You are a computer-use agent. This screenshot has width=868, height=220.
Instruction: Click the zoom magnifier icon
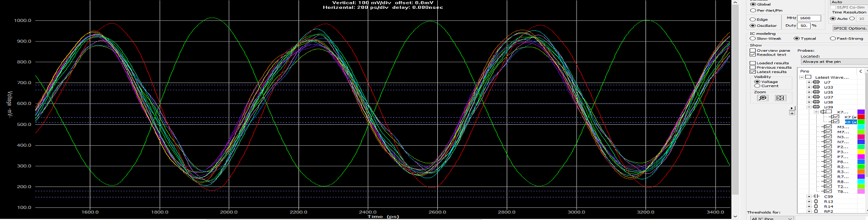coord(762,98)
